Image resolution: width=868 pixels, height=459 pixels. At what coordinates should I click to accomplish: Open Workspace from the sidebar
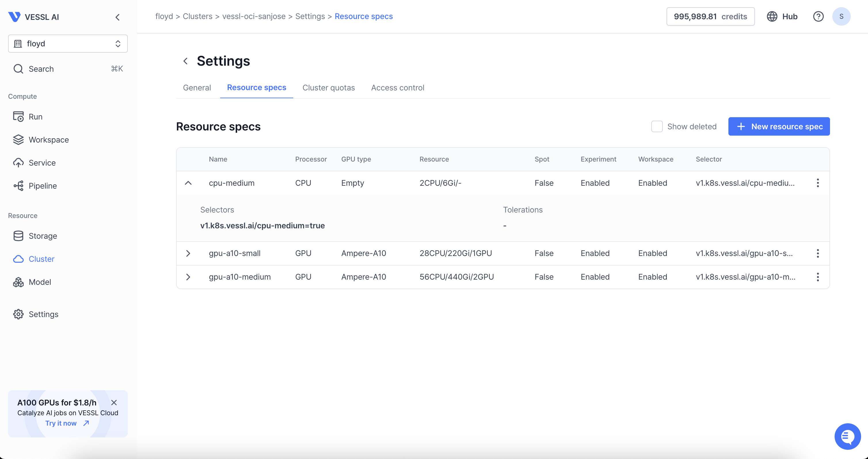coord(48,140)
